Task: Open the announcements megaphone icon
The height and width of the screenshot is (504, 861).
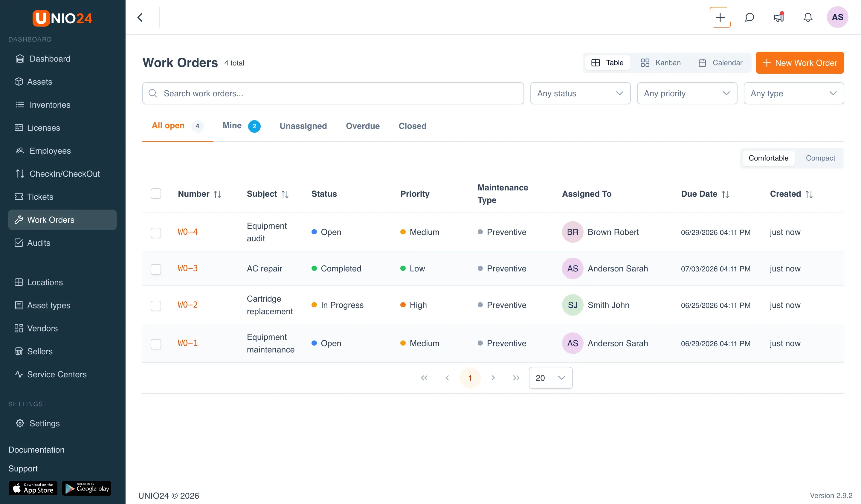Action: pyautogui.click(x=779, y=17)
